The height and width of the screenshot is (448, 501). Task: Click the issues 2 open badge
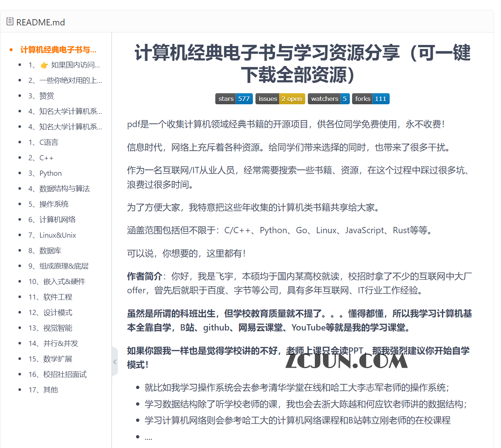[280, 99]
